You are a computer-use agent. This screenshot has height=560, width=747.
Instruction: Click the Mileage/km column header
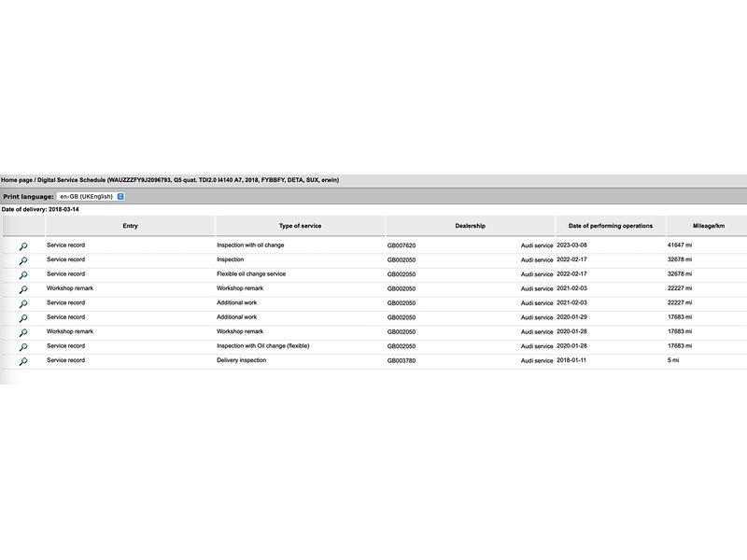pyautogui.click(x=706, y=226)
